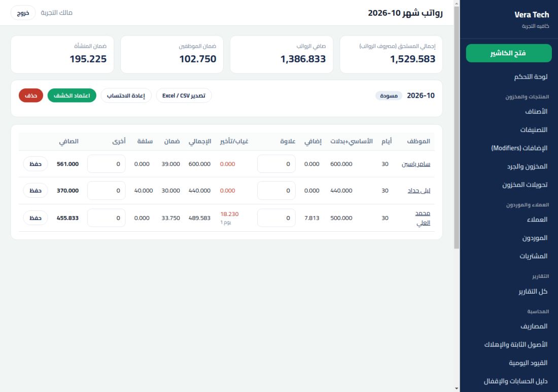This screenshot has height=392, width=558.
Task: Approve payroll with اعتماد الكشف button
Action: click(x=72, y=95)
